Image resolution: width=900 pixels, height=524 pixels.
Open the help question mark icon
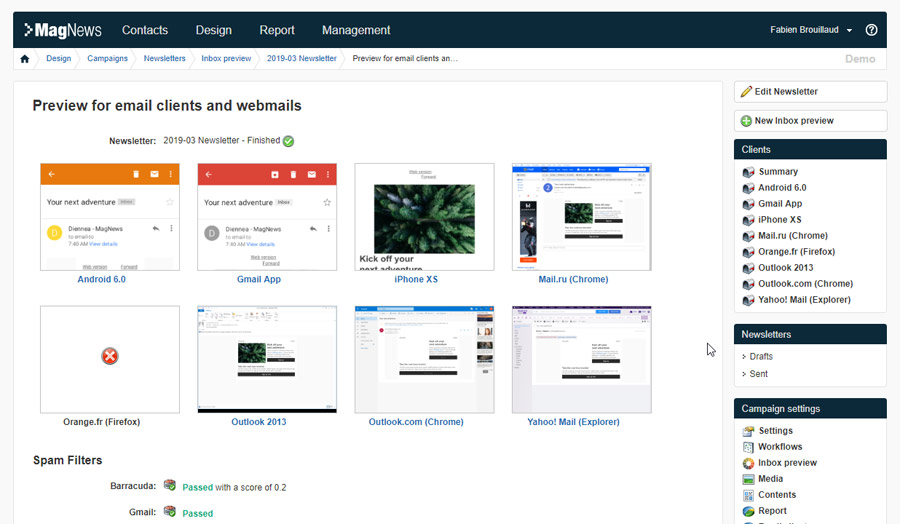871,30
